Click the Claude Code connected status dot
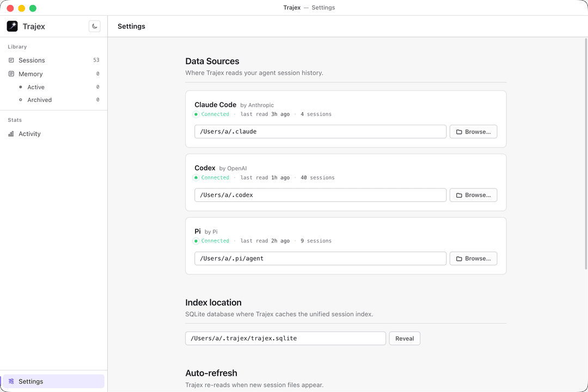 196,114
